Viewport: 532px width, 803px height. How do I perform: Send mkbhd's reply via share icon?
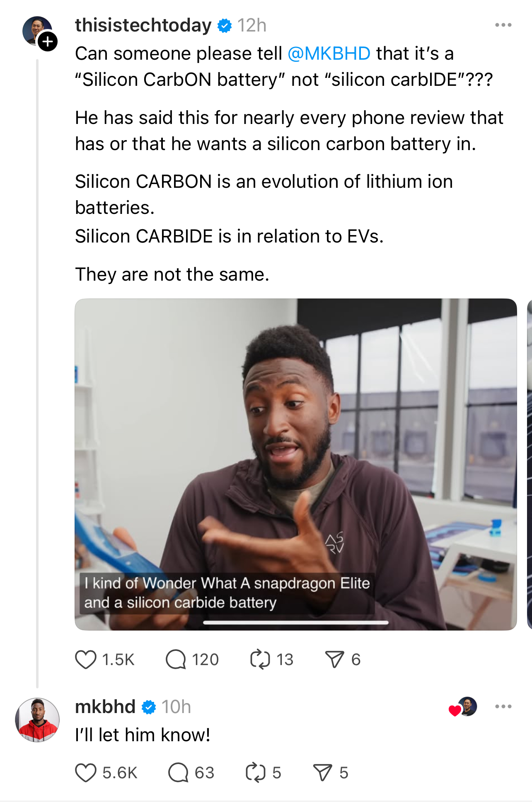[322, 773]
